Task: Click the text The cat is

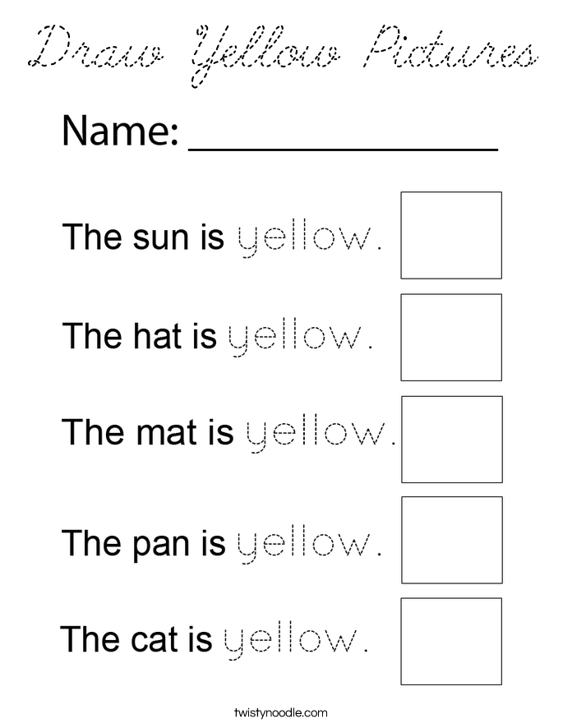Action: pyautogui.click(x=136, y=639)
